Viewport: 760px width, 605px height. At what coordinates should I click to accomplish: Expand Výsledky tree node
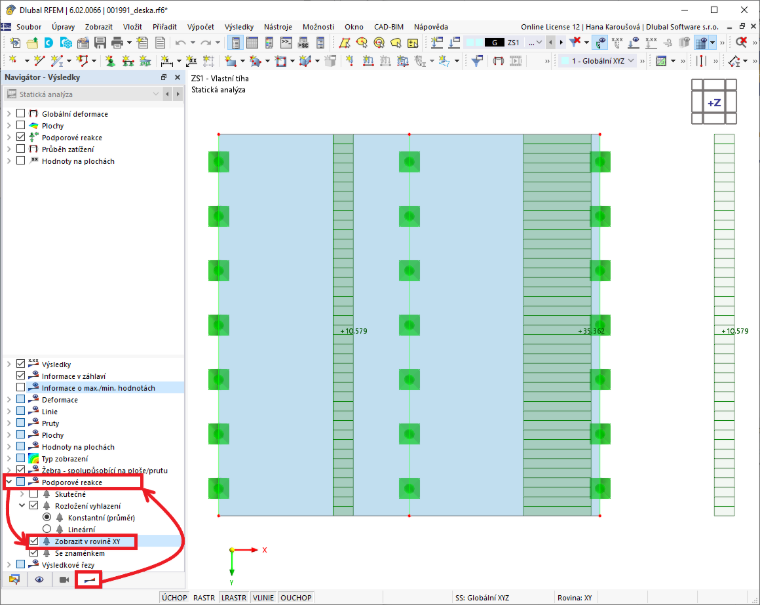tap(9, 364)
